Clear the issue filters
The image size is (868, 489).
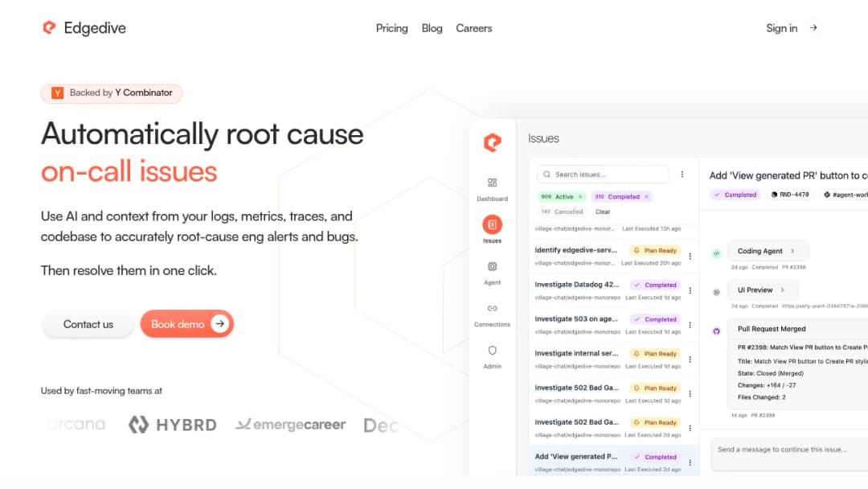[603, 212]
